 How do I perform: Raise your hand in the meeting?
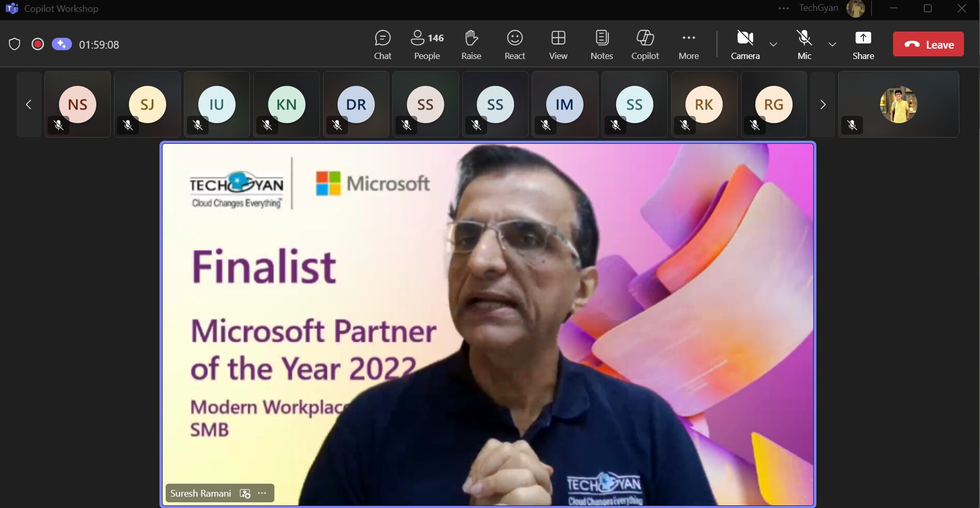click(x=471, y=44)
